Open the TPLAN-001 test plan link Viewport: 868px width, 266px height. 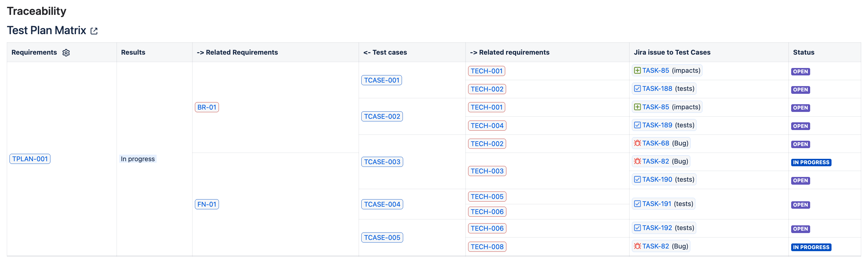pyautogui.click(x=30, y=159)
